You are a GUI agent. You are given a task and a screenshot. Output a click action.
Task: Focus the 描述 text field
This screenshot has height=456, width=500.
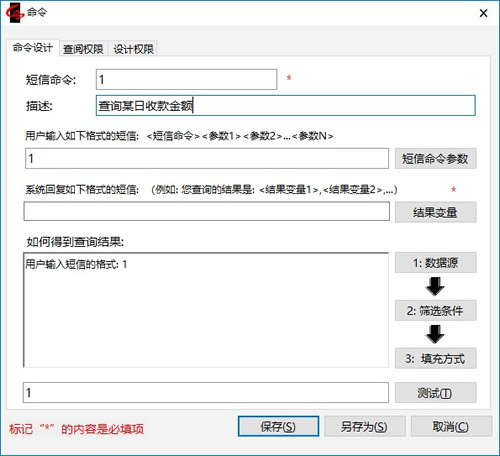[286, 106]
